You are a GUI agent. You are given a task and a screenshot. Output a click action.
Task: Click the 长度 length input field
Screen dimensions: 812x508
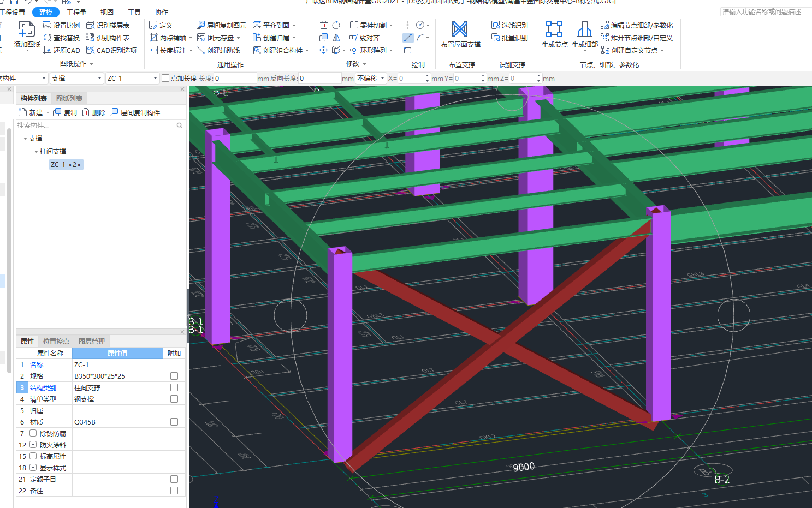(235, 79)
